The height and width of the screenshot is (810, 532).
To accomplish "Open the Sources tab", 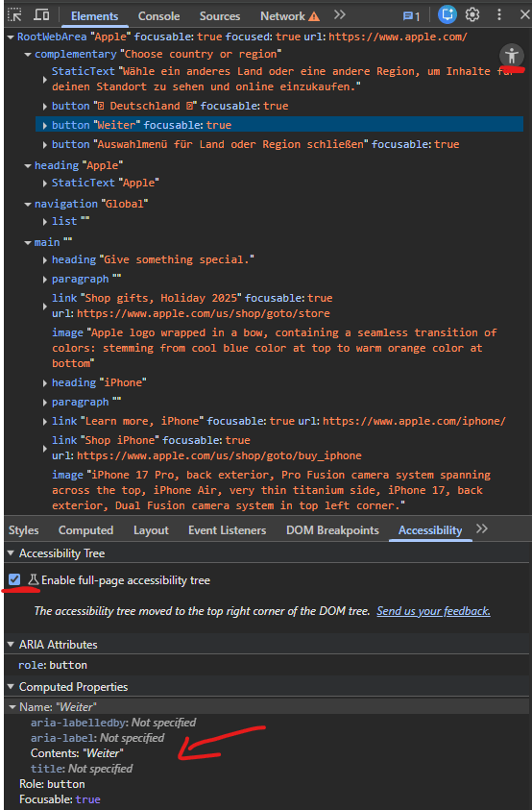I will pyautogui.click(x=220, y=16).
